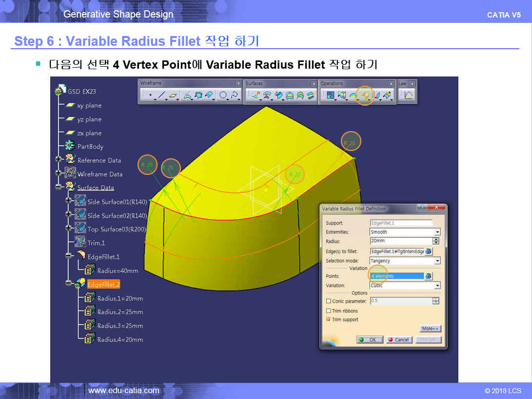
Task: Select the Circle tool in Wireframe toolbar
Action: pyautogui.click(x=223, y=95)
